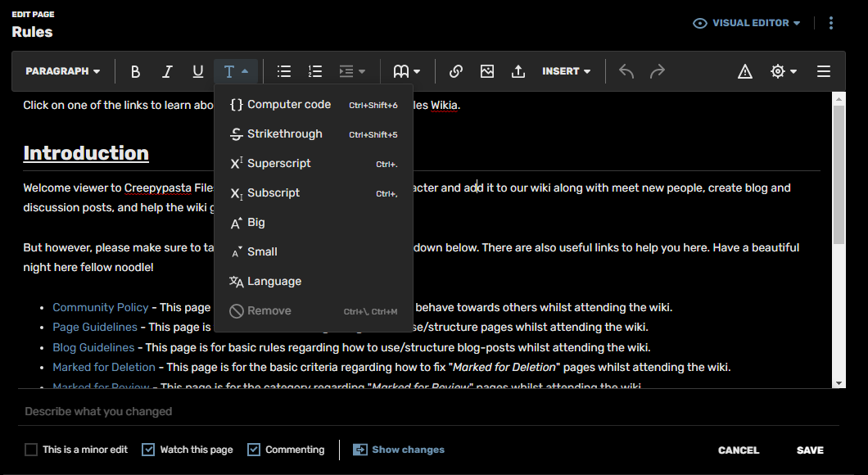The width and height of the screenshot is (868, 475).
Task: Open the edit notices warning icon
Action: point(745,71)
